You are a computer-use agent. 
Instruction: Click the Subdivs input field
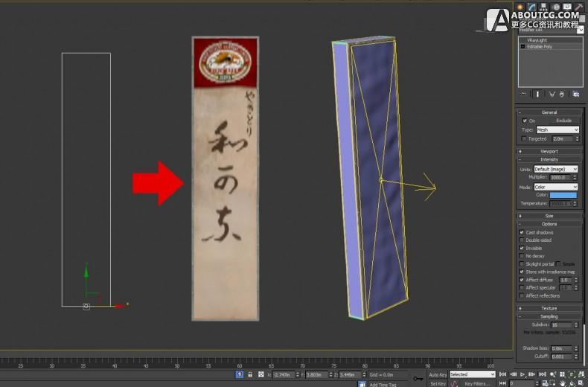[x=561, y=324]
